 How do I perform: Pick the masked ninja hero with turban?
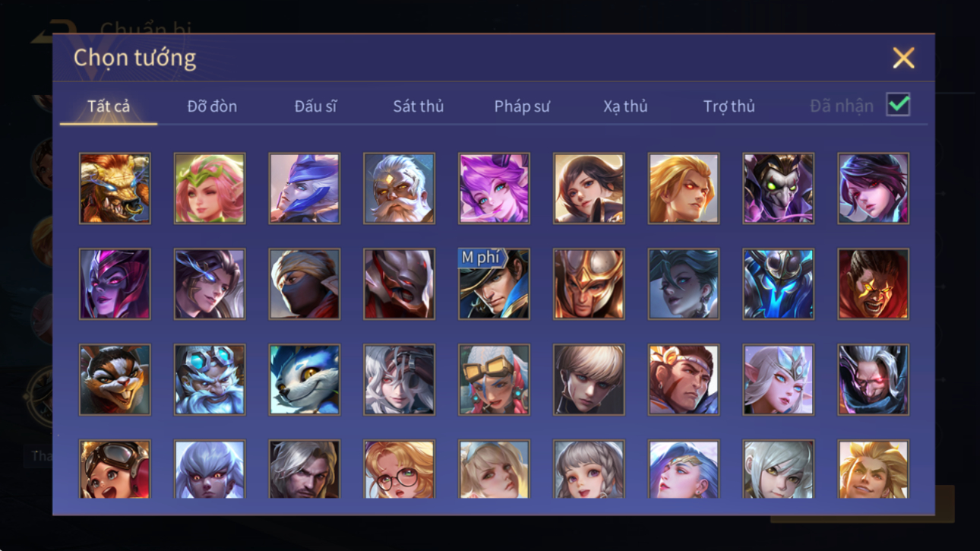coord(304,284)
